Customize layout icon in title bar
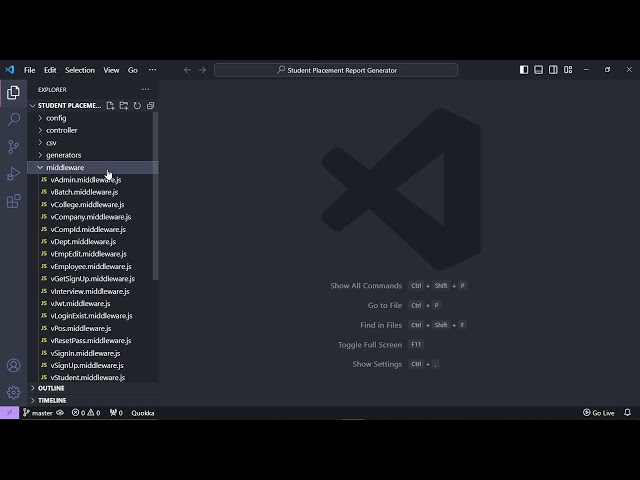This screenshot has width=640, height=480. click(x=568, y=70)
